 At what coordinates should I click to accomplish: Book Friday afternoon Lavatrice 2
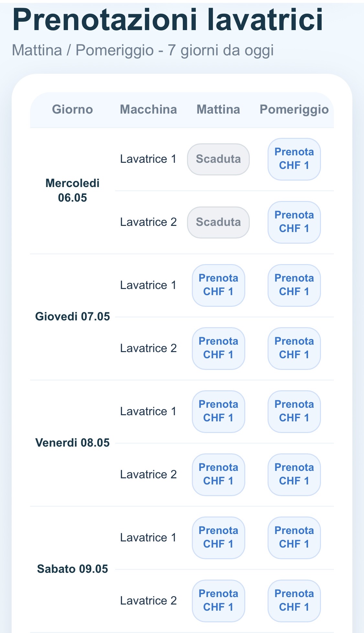[x=294, y=474]
